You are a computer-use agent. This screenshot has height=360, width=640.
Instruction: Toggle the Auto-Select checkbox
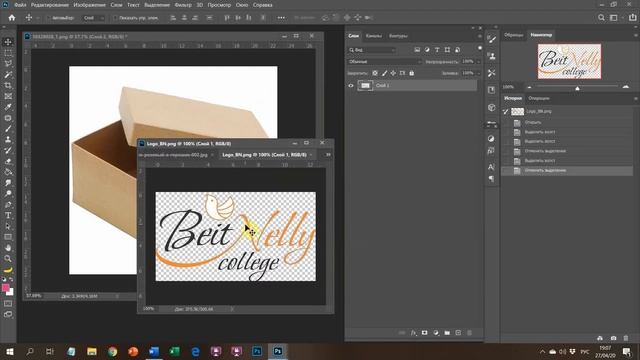coord(49,18)
